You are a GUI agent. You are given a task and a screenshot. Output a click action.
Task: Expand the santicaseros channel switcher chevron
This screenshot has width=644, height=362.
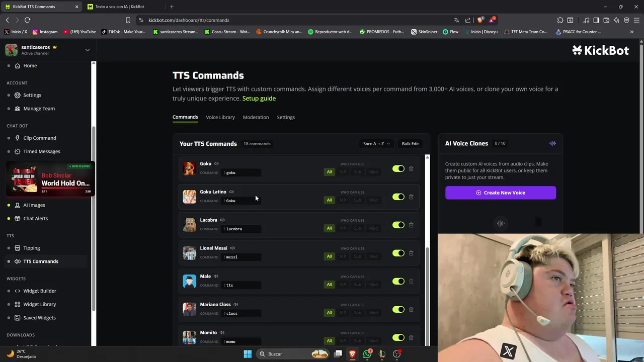point(88,50)
